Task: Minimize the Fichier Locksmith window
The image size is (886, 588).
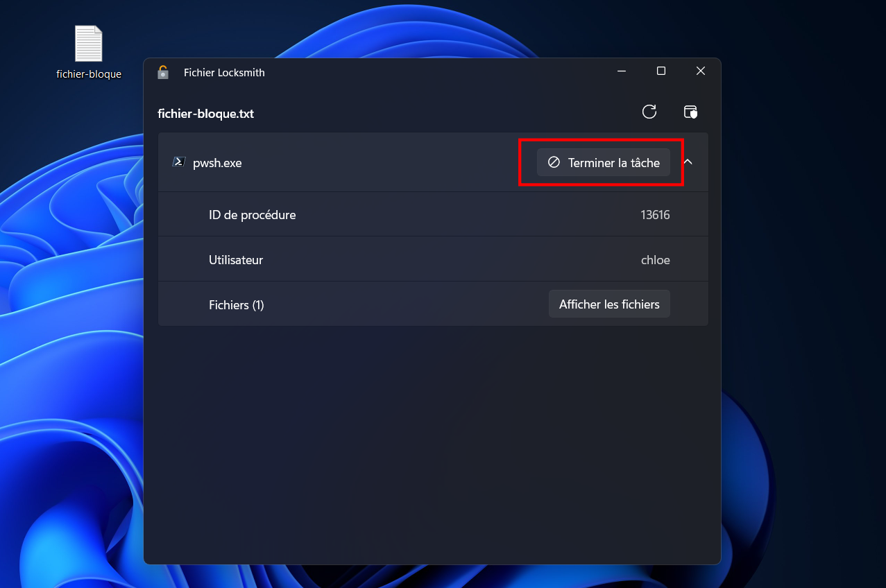Action: (x=622, y=71)
